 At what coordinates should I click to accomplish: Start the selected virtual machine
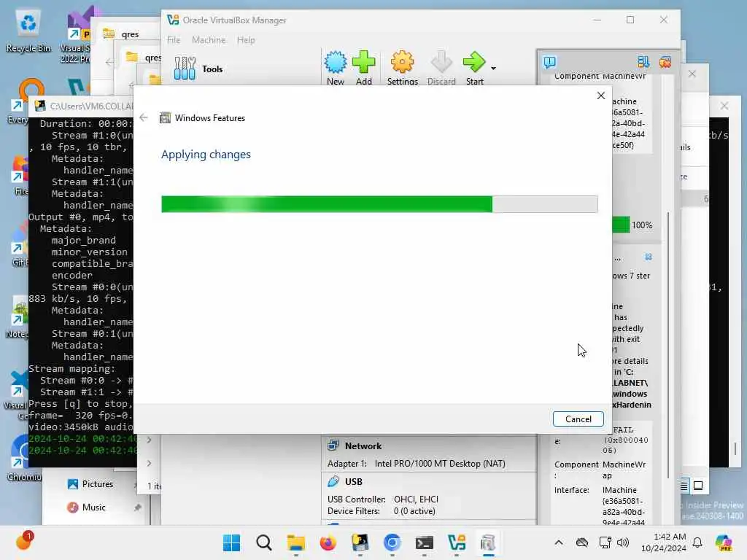[x=474, y=68]
